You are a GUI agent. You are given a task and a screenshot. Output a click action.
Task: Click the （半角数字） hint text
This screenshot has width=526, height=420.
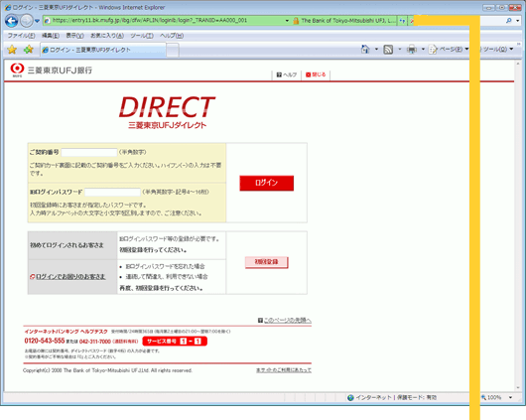[x=133, y=152]
